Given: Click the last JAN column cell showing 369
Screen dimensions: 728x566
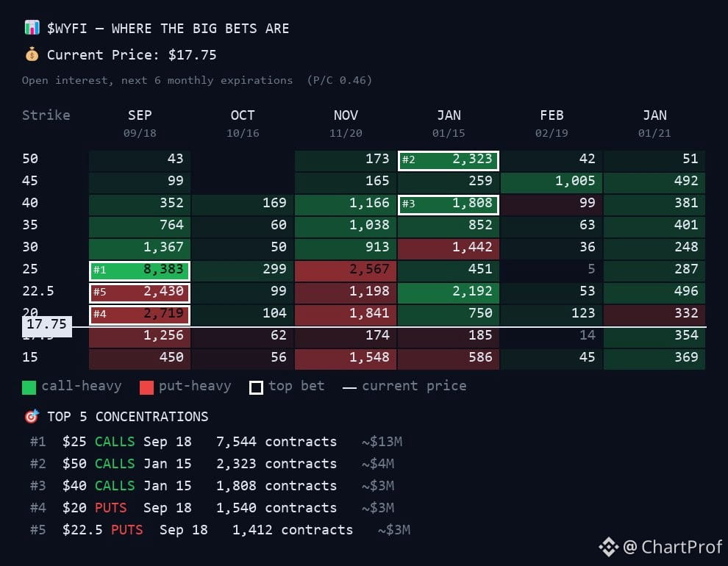Looking at the screenshot, I should tap(654, 358).
